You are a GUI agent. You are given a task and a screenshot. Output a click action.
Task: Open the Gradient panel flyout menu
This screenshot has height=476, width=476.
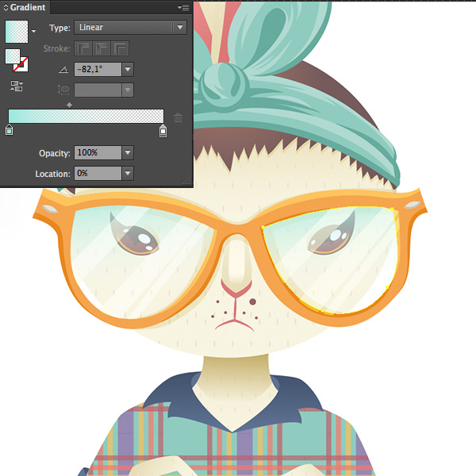pos(183,7)
